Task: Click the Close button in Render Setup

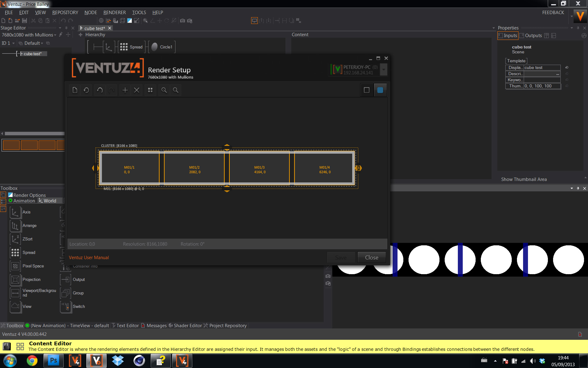Action: (371, 258)
